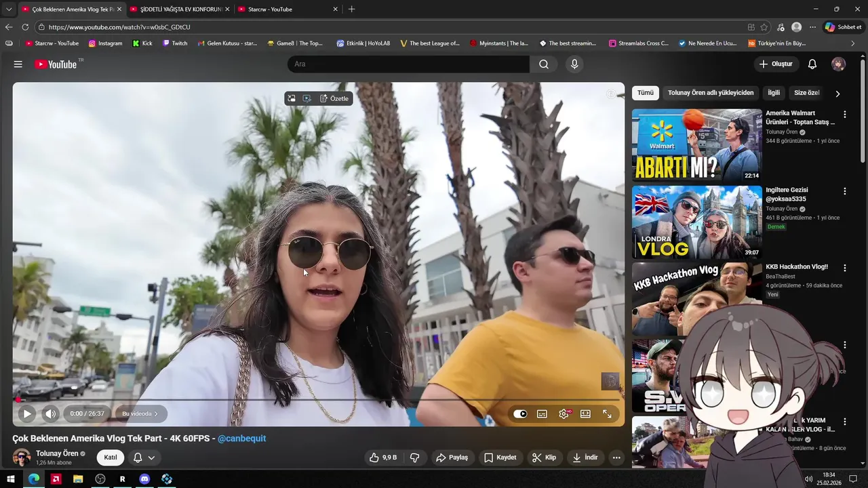Save video with Kaydet
Viewport: 868px width, 488px height.
tap(500, 457)
